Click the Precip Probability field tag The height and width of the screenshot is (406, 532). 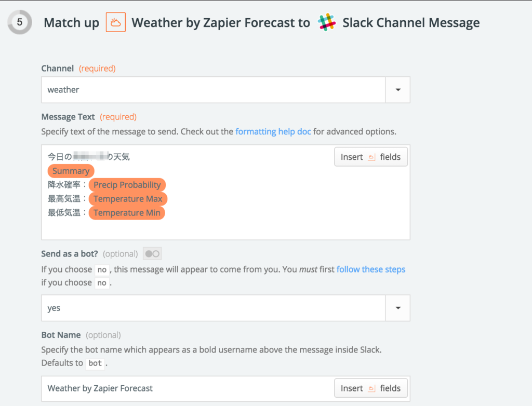click(127, 185)
